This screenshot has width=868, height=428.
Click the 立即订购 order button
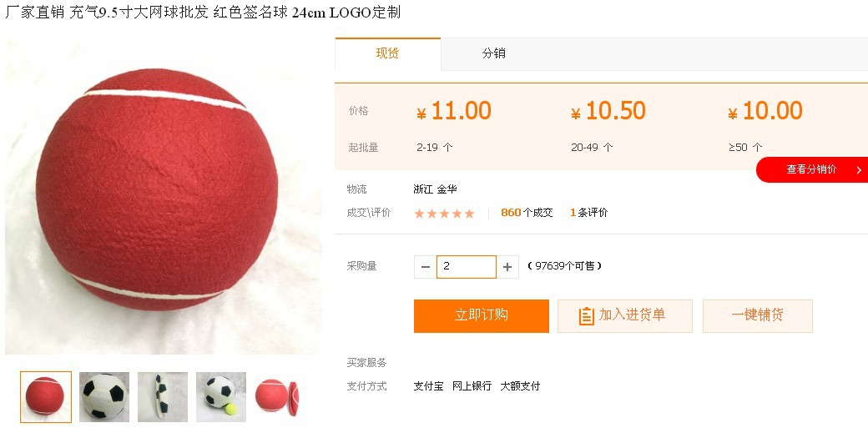tap(481, 315)
